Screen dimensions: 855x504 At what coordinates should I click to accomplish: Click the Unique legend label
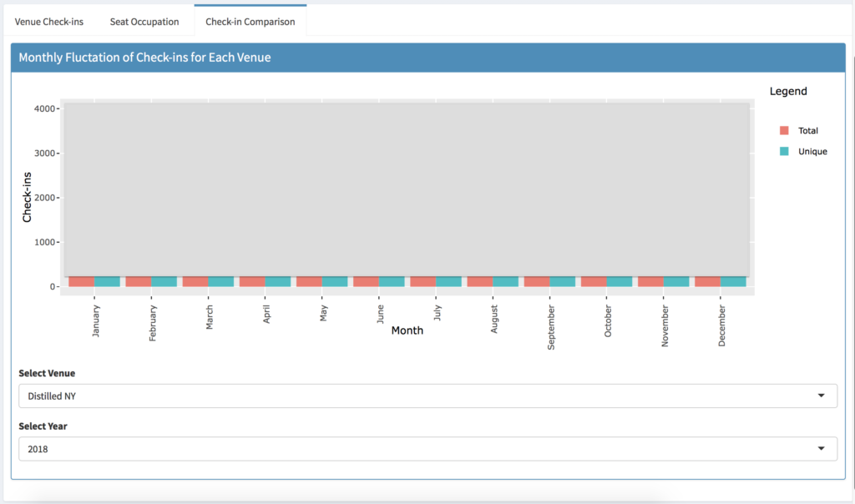click(812, 152)
